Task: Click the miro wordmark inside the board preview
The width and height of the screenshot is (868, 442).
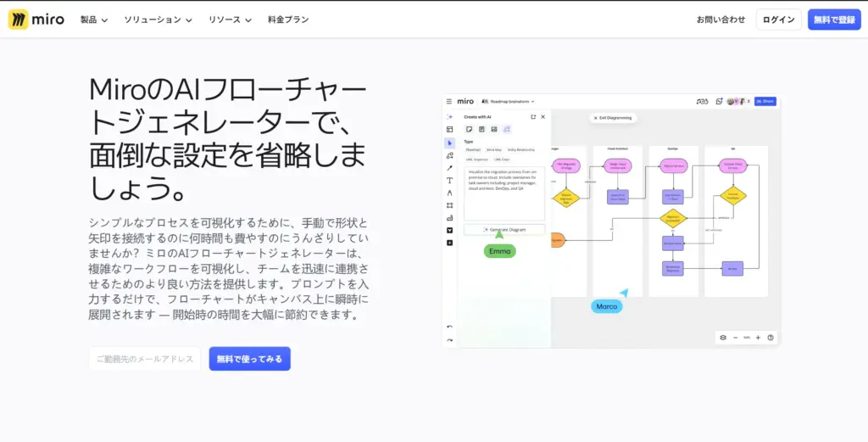Action: [x=465, y=101]
